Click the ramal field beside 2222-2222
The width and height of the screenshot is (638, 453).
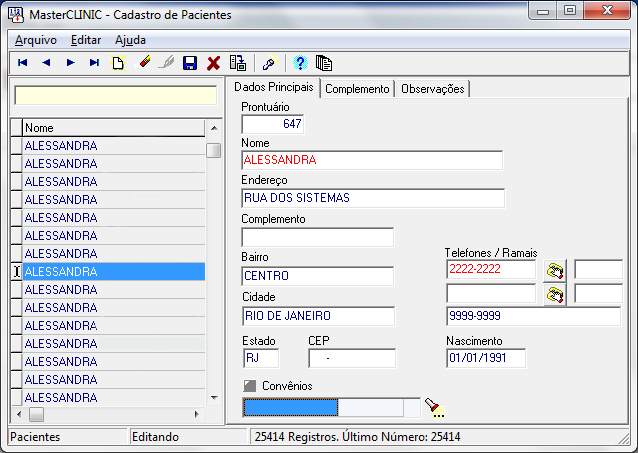[598, 269]
